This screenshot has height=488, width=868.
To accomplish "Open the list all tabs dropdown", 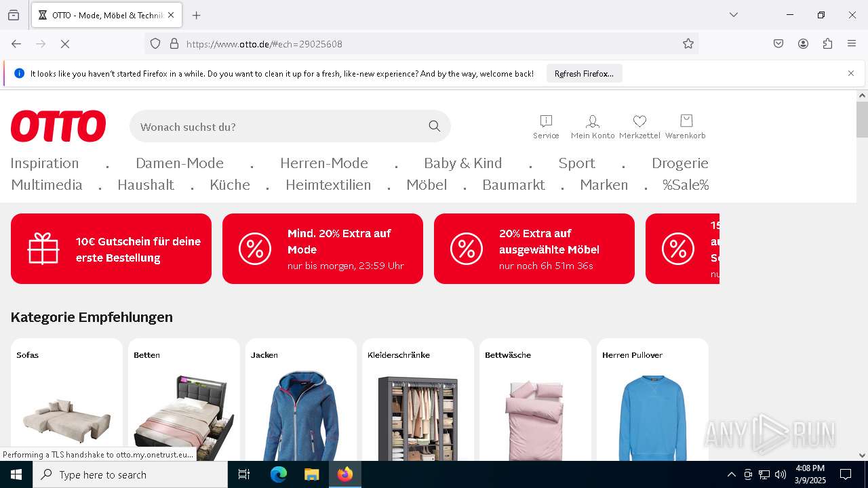I will (x=734, y=15).
